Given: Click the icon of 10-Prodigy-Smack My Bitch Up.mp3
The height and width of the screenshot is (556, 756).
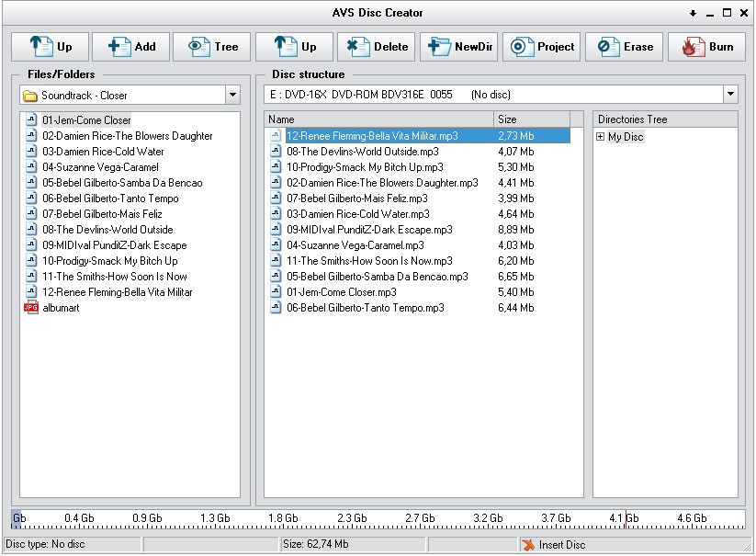Looking at the screenshot, I should click(276, 167).
